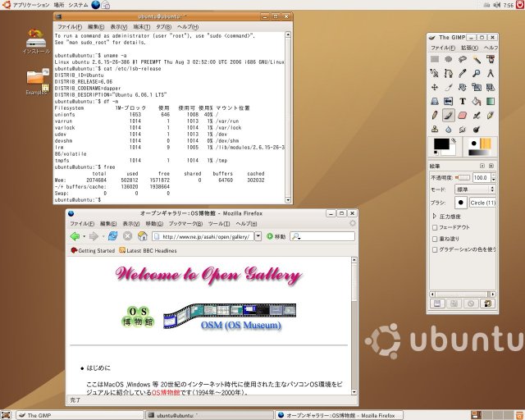Screen dimensions: 525x420
Task: Open Firefox ツール(T) menu
Action: 219,224
